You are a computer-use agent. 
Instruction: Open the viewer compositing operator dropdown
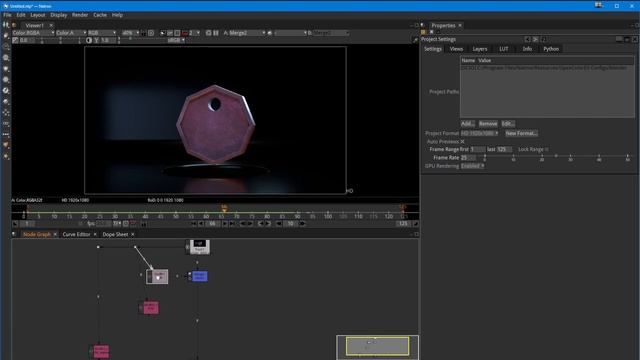coord(290,33)
